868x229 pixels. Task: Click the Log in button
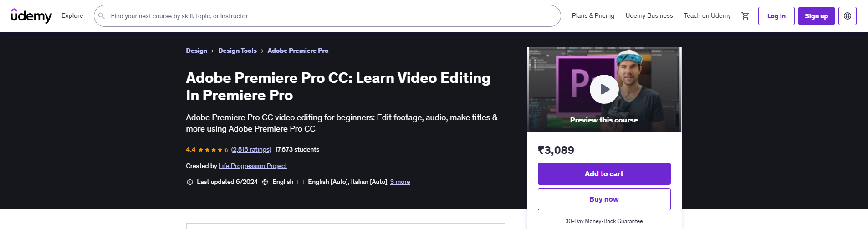[x=776, y=16]
